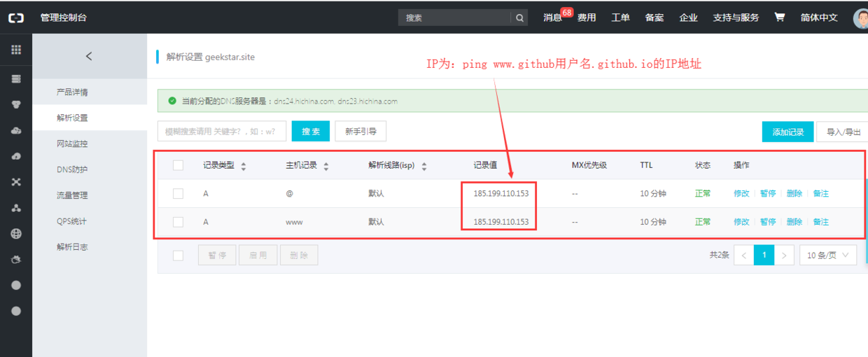Sort by 解析线路(isp) column arrows
This screenshot has width=868, height=357.
coord(424,166)
